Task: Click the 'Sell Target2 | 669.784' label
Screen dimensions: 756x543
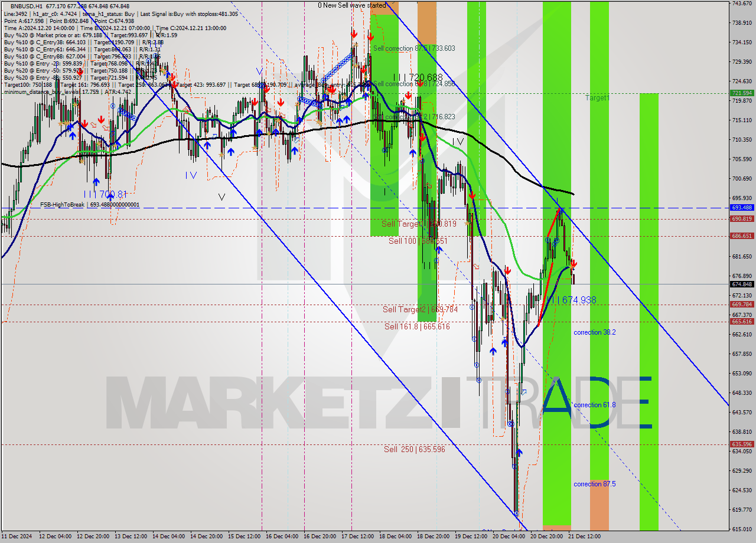Action: [420, 309]
